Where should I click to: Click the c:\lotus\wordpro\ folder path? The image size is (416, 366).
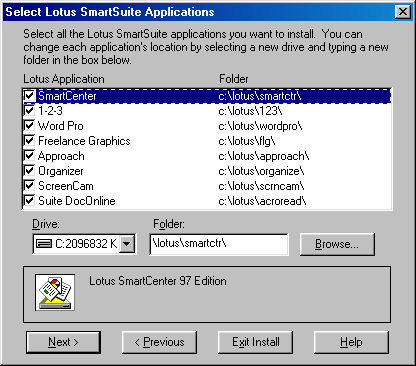[260, 126]
